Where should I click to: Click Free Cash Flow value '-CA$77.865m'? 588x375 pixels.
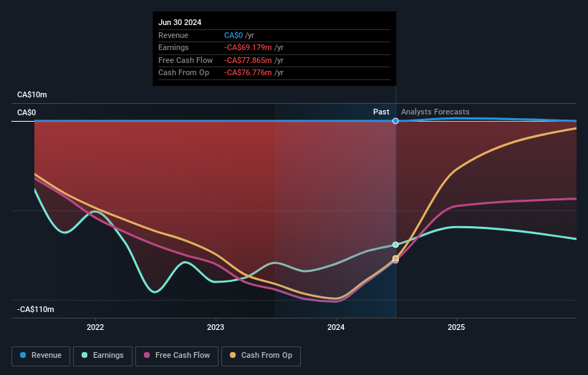248,60
